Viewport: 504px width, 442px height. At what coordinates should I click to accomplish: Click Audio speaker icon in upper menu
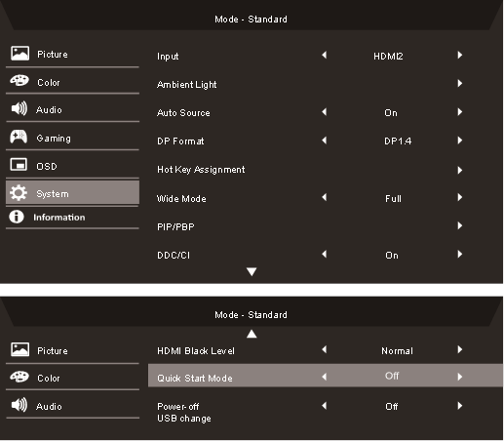coord(19,108)
